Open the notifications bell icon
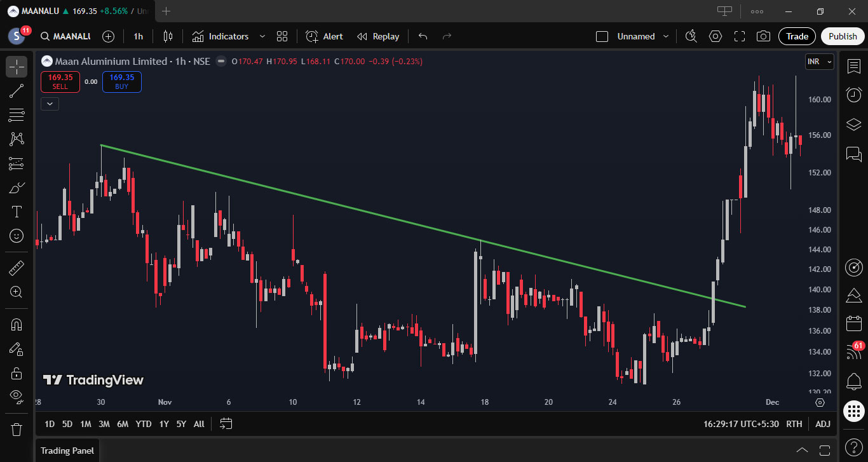The image size is (868, 462). coord(854,382)
